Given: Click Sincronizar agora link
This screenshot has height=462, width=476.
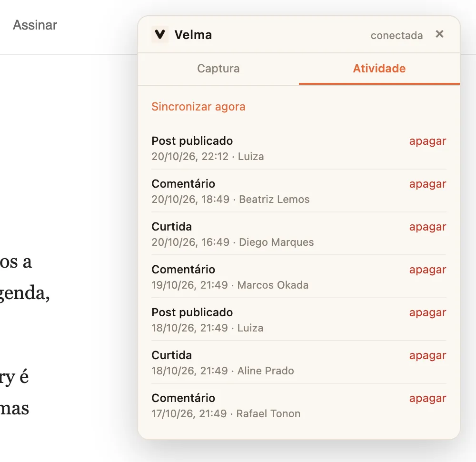Looking at the screenshot, I should (x=198, y=107).
